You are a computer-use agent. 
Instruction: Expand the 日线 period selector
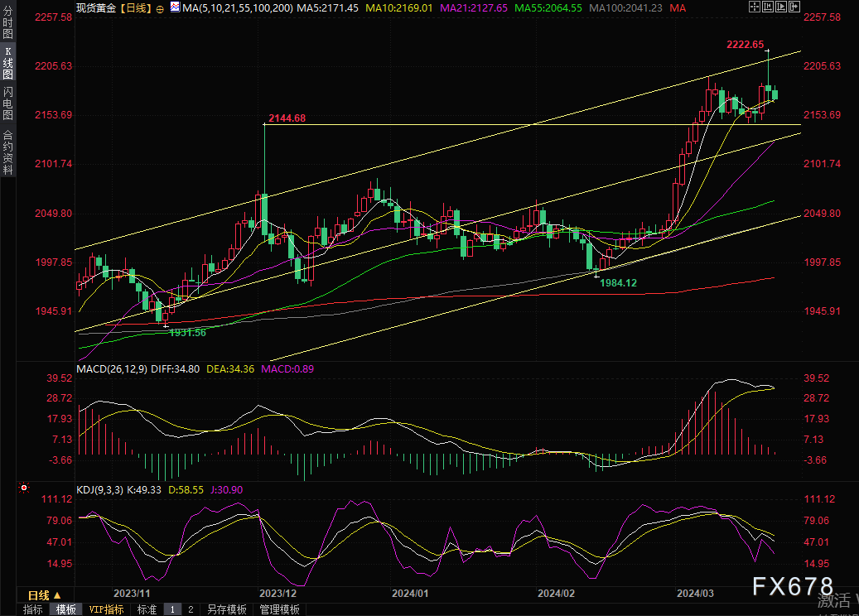45,594
